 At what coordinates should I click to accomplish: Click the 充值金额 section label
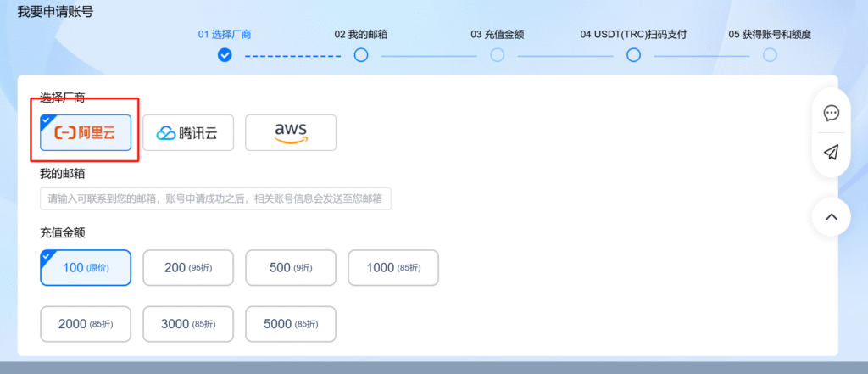pos(63,232)
